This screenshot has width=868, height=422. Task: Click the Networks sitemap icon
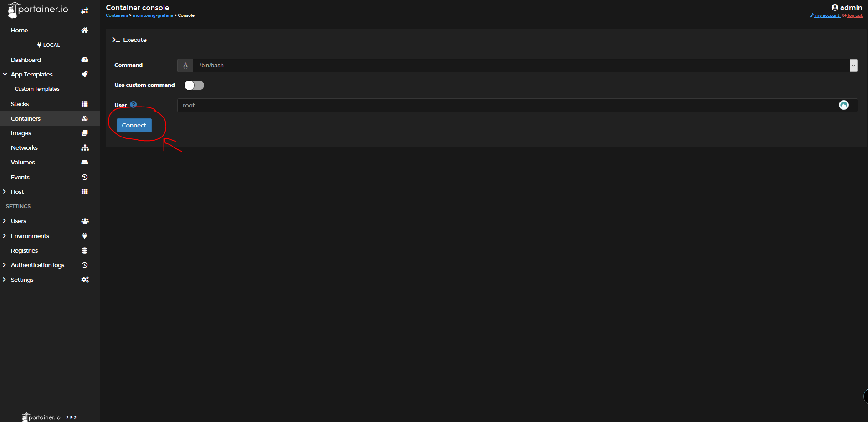(x=85, y=147)
